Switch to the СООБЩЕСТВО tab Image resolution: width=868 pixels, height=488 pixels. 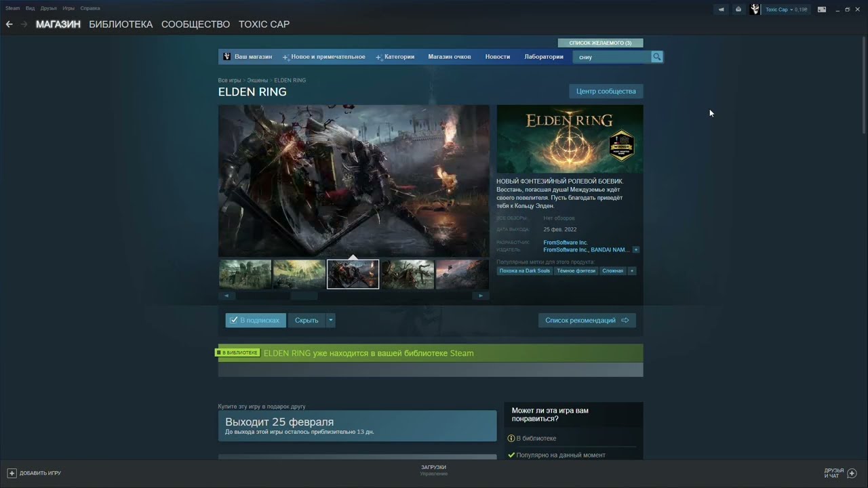[195, 24]
